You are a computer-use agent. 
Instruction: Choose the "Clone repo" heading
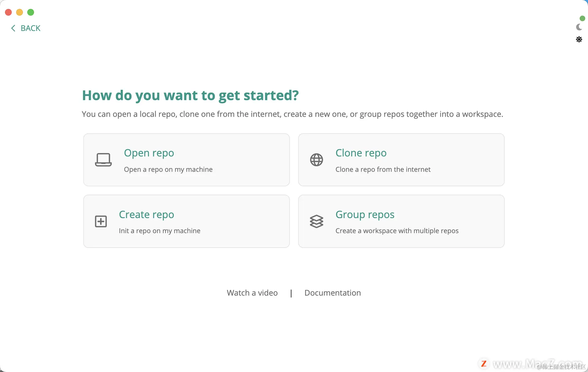361,153
